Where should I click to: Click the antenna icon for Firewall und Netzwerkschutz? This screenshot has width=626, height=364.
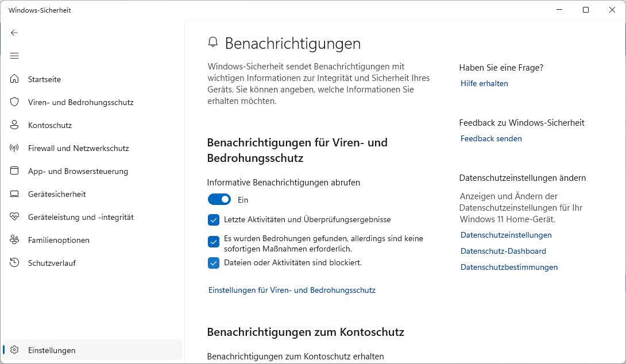[x=14, y=148]
